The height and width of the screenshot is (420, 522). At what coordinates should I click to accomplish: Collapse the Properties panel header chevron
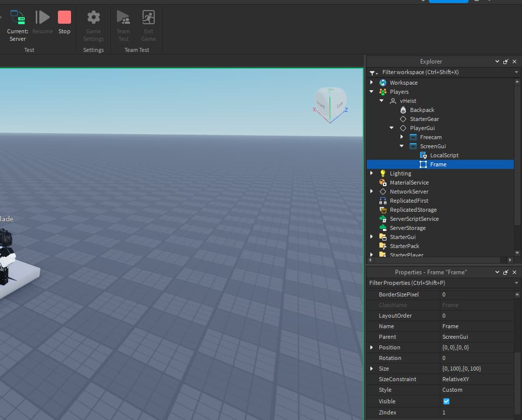[x=497, y=272]
